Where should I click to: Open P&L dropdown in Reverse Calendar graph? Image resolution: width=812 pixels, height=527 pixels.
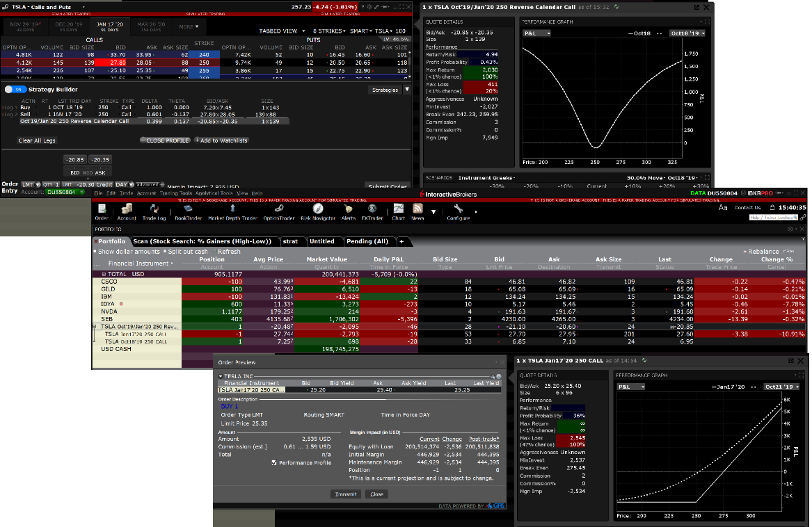[537, 33]
